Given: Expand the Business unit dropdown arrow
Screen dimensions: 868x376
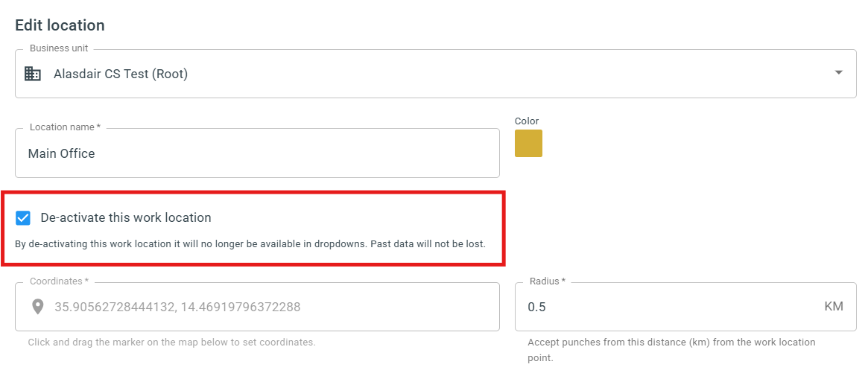Looking at the screenshot, I should click(839, 72).
